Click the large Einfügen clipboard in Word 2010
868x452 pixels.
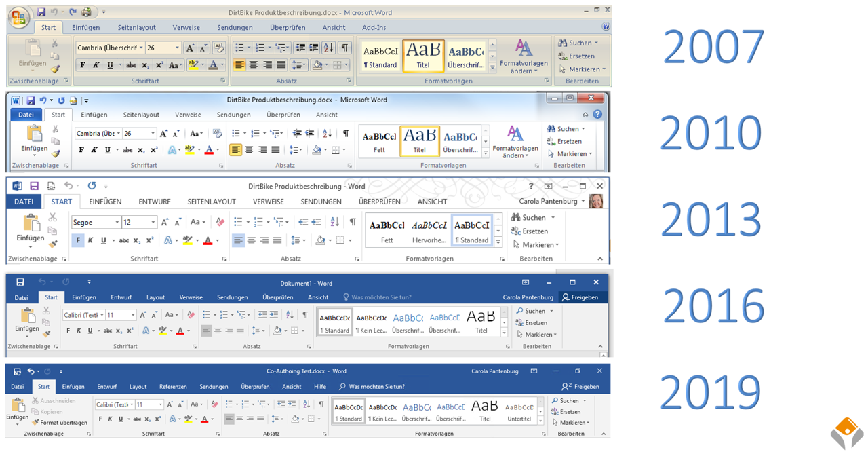pos(34,134)
